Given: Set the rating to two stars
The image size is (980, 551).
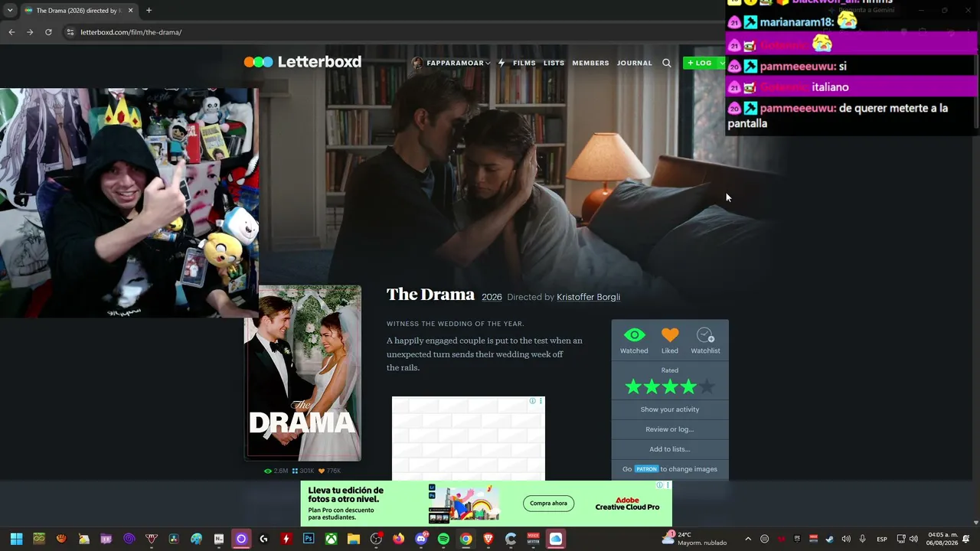Looking at the screenshot, I should coord(652,387).
